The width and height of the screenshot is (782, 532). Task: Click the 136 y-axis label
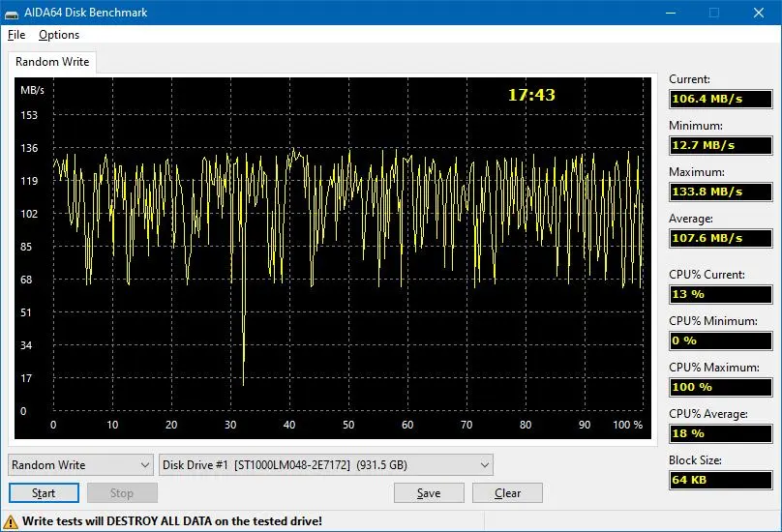click(x=29, y=148)
